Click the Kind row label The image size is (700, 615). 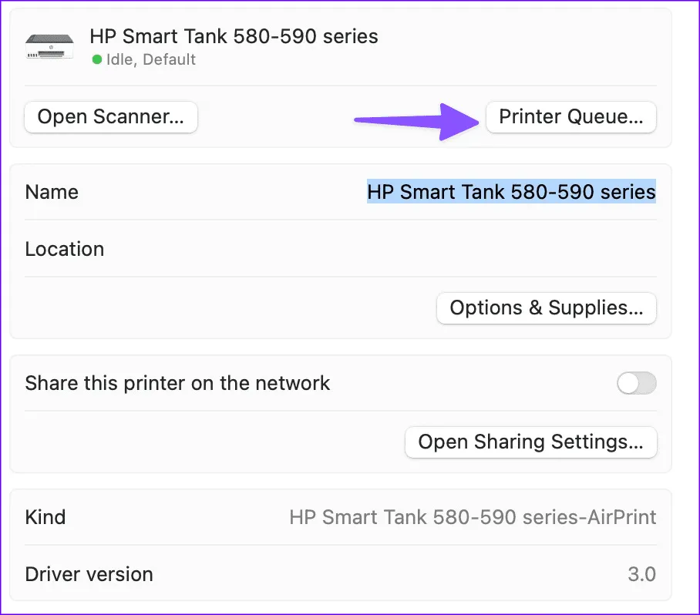[x=45, y=516]
